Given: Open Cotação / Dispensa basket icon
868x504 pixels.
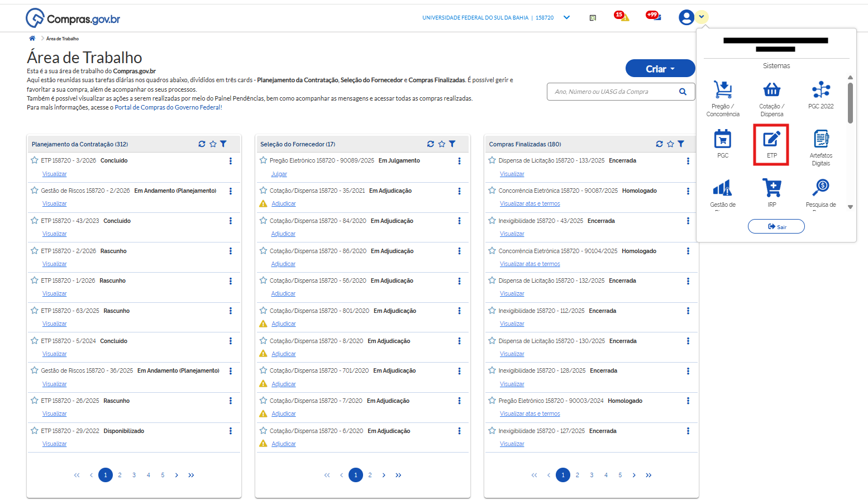Looking at the screenshot, I should pos(771,91).
